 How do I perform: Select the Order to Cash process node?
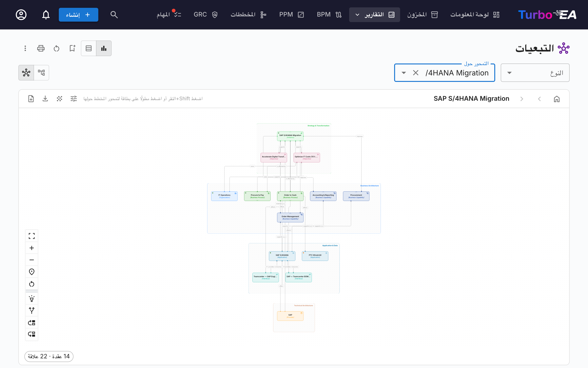point(290,196)
